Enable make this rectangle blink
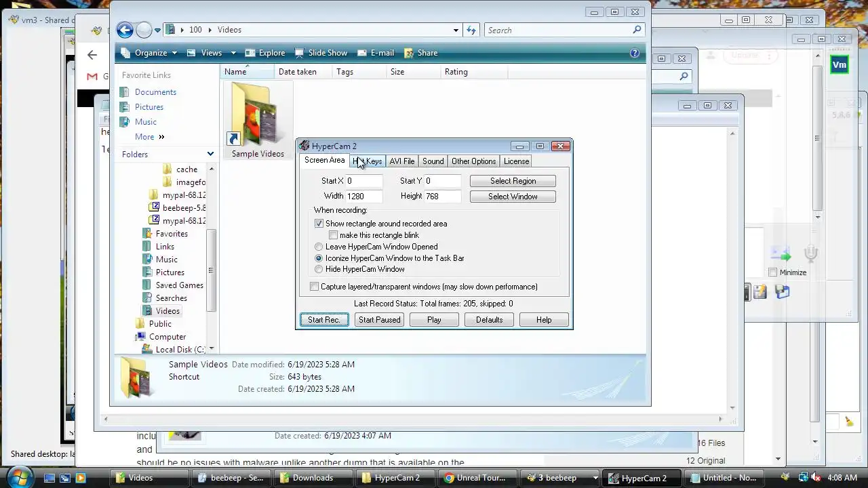The height and width of the screenshot is (488, 868). pos(333,235)
